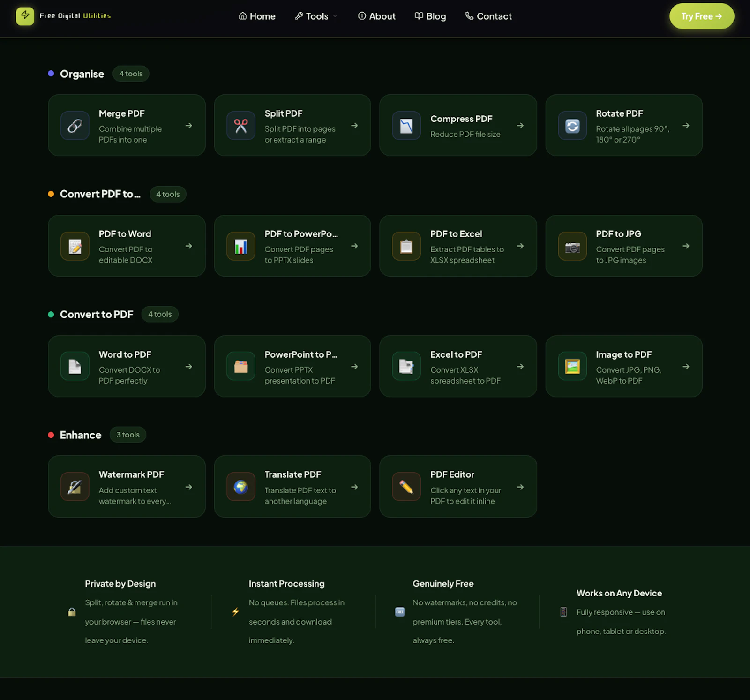Go to the Home nav item
750x700 pixels.
[x=257, y=16]
